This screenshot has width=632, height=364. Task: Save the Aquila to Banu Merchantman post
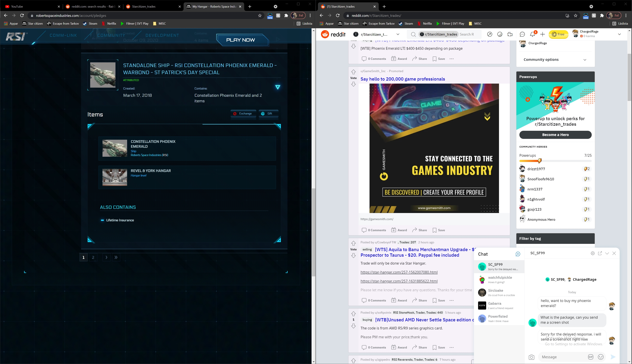click(439, 300)
